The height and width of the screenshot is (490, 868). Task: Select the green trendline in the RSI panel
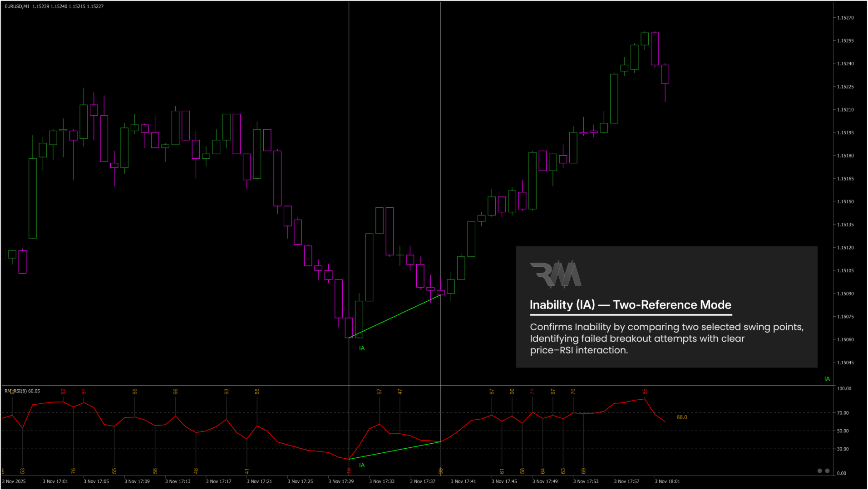[395, 451]
